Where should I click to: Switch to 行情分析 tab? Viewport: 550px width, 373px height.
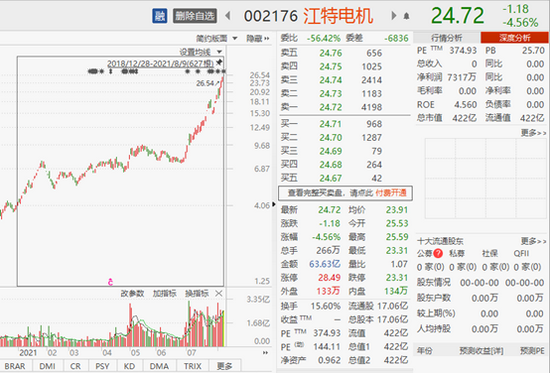[447, 38]
